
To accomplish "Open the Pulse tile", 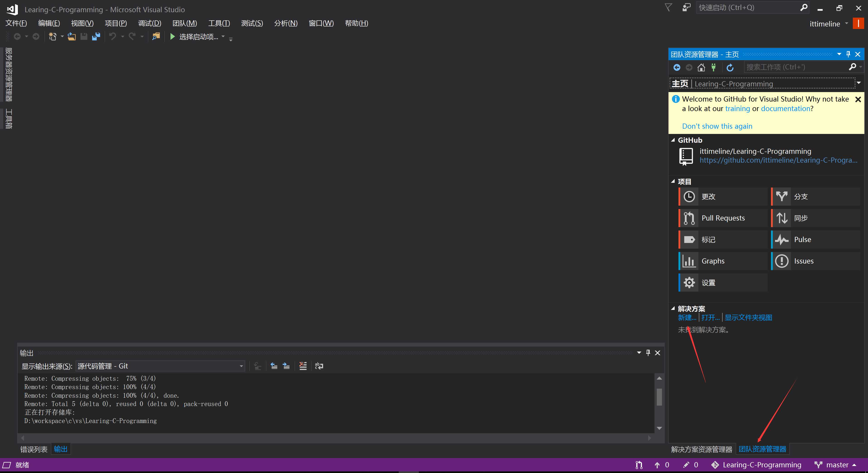I will click(x=816, y=240).
